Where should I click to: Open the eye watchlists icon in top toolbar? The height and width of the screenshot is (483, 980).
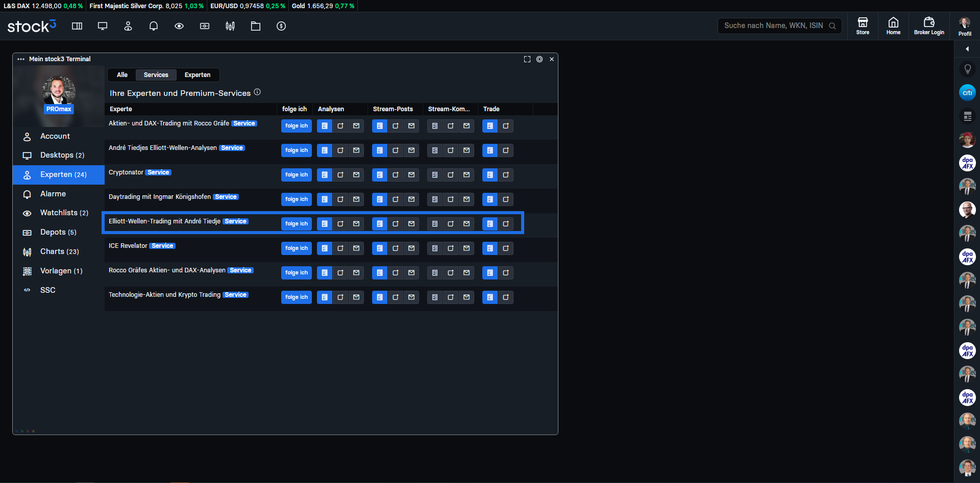[x=179, y=26]
